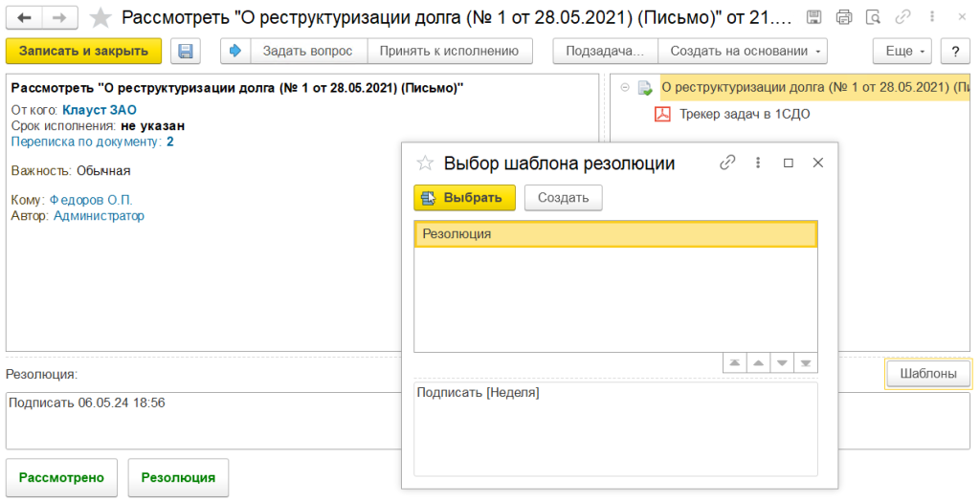This screenshot has width=980, height=501.
Task: Copy link icon in the template dialog
Action: [x=727, y=163]
